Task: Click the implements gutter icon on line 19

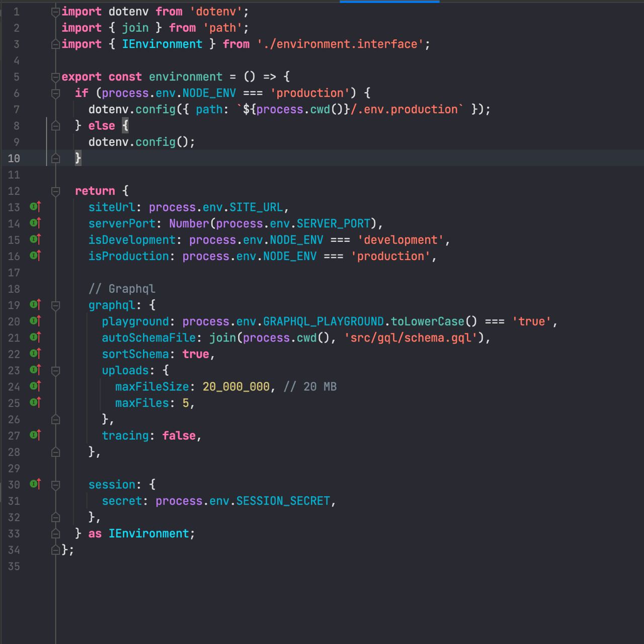Action: 35,304
